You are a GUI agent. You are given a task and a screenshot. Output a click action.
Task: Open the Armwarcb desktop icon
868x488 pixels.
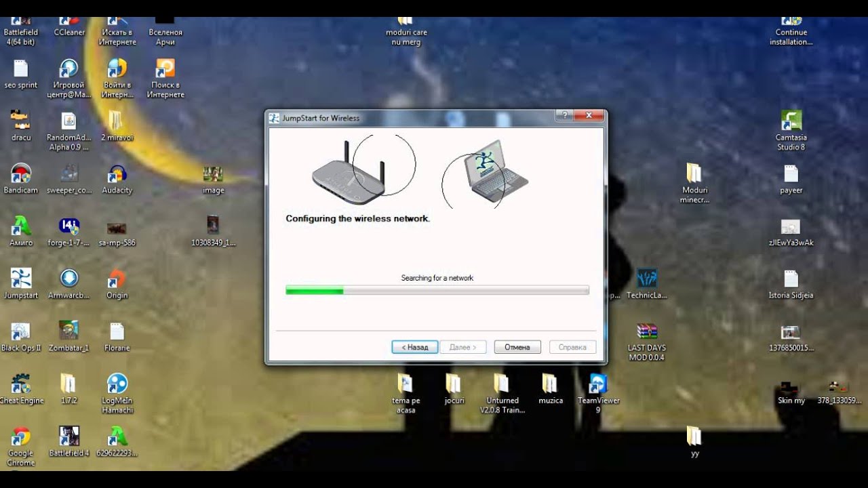(x=69, y=284)
